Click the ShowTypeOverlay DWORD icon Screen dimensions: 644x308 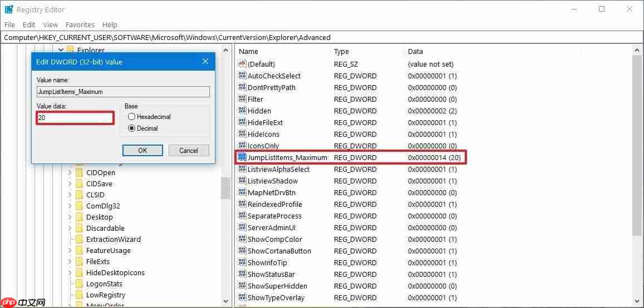[242, 298]
